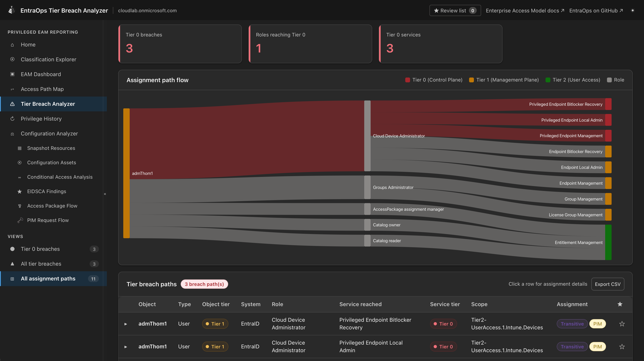The image size is (644, 361).
Task: Open Classification Explorer
Action: click(x=53, y=59)
